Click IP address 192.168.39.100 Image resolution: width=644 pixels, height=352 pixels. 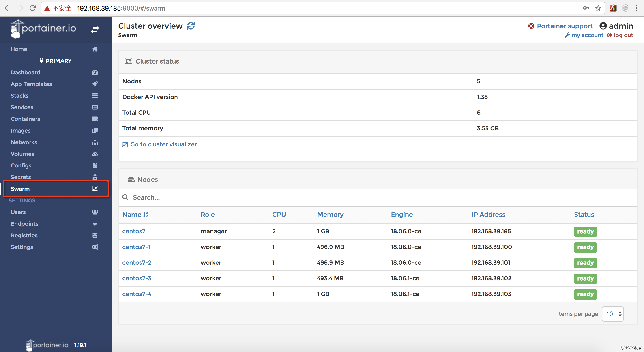492,247
